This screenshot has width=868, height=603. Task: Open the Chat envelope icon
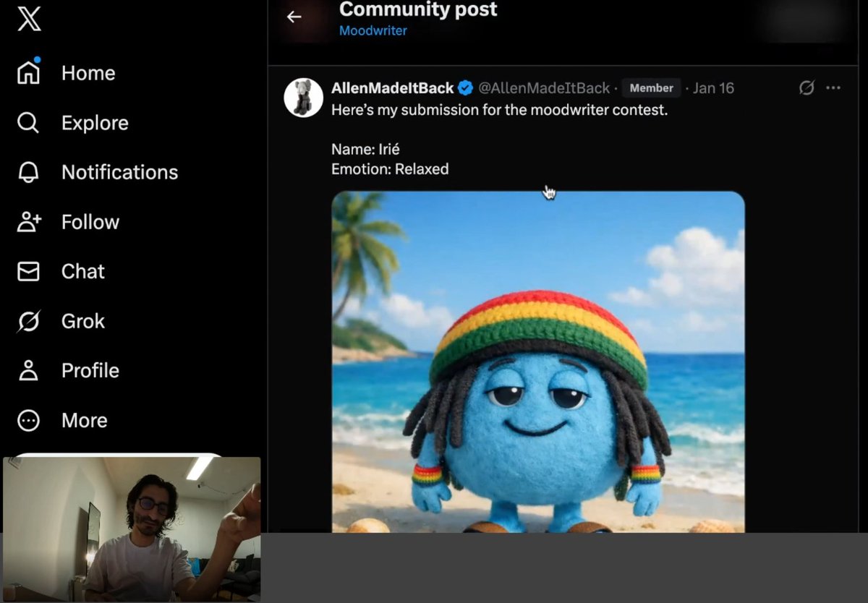point(28,271)
